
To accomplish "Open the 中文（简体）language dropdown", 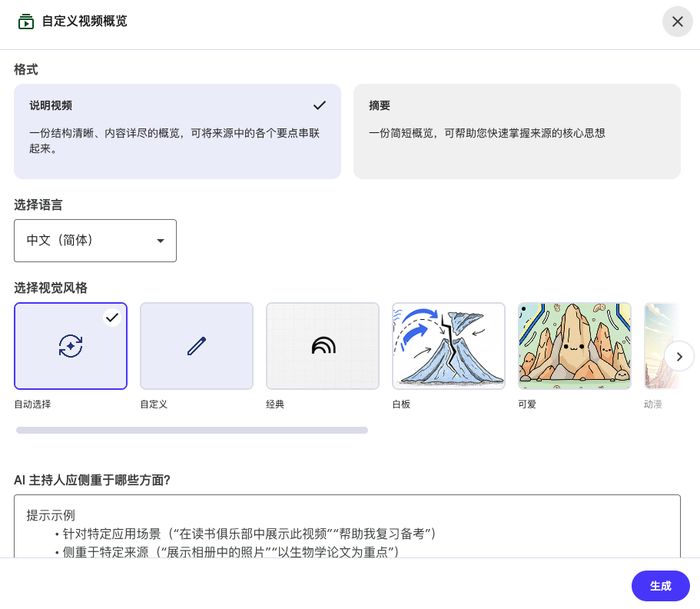I will tap(95, 241).
